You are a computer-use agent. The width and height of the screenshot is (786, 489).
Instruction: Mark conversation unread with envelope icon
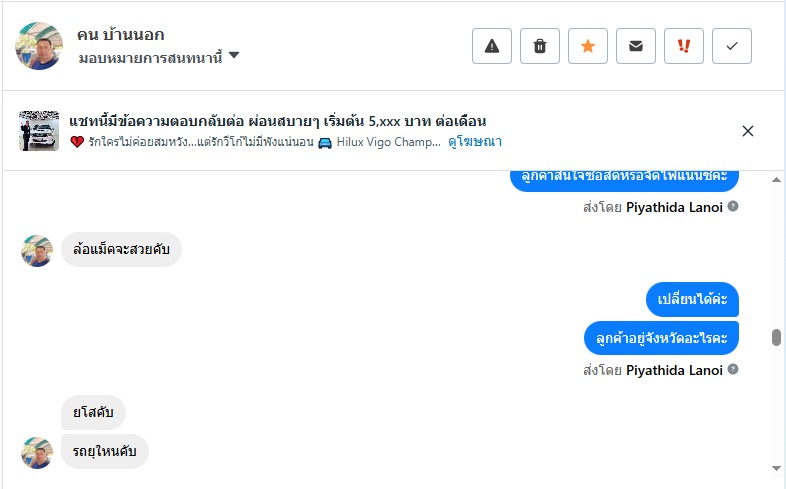pyautogui.click(x=636, y=46)
